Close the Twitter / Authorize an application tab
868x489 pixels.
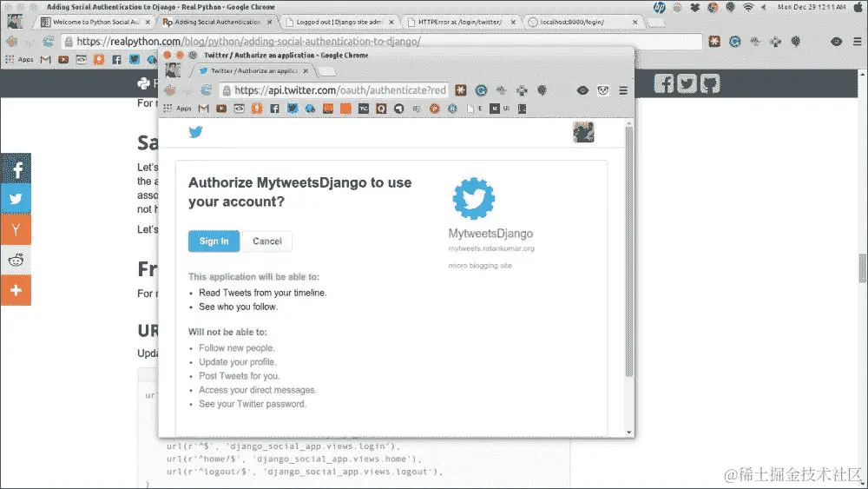click(306, 71)
